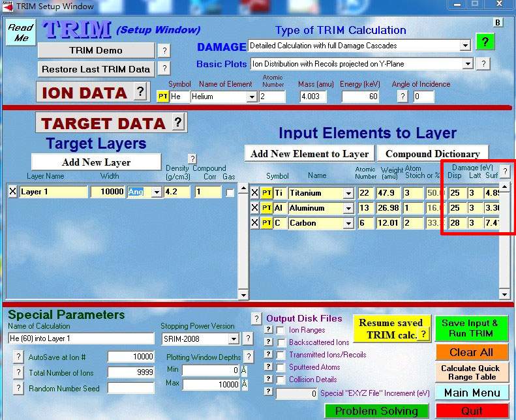
Task: Enable the Sputtered Atoms output checkbox
Action: click(281, 367)
